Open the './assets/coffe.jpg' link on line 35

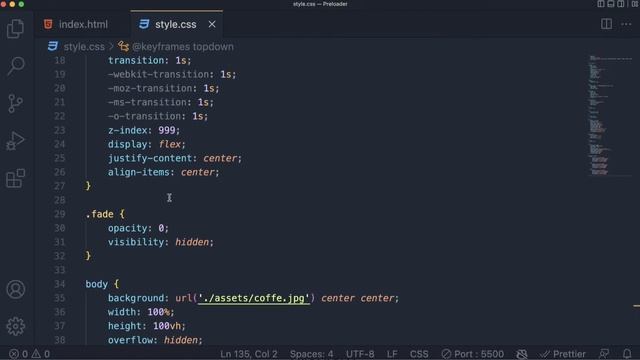(x=253, y=298)
